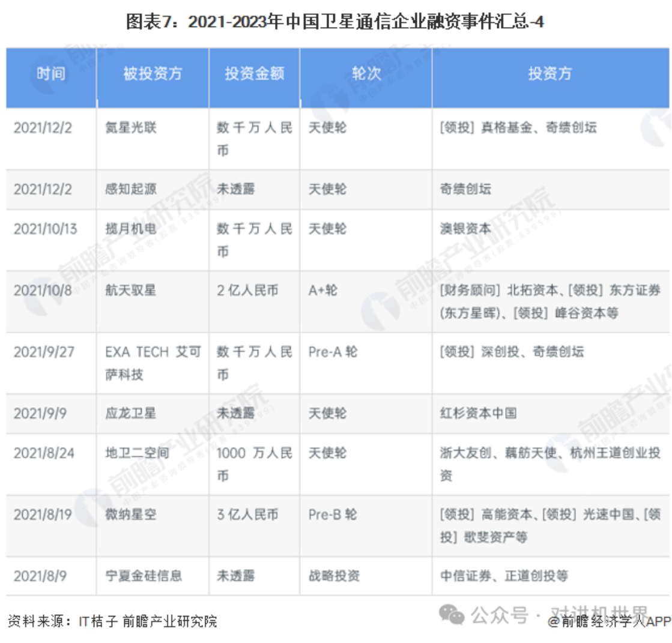
Task: Select the 轮次 column header
Action: point(365,74)
